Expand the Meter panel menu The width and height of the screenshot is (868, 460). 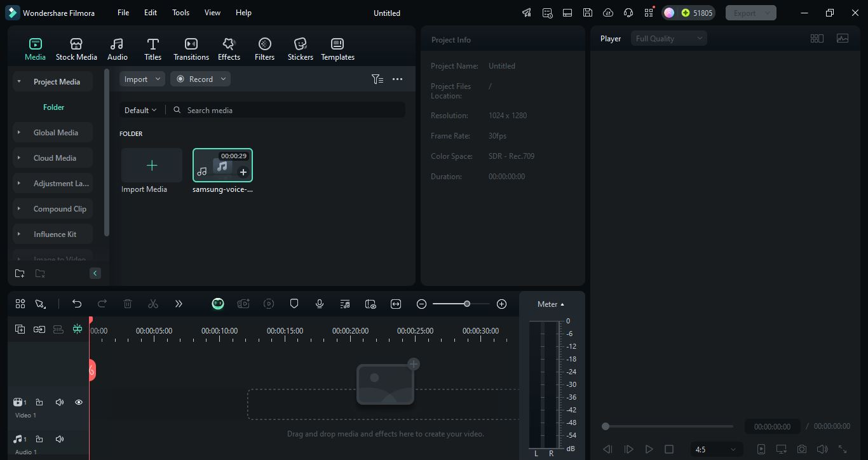point(550,304)
